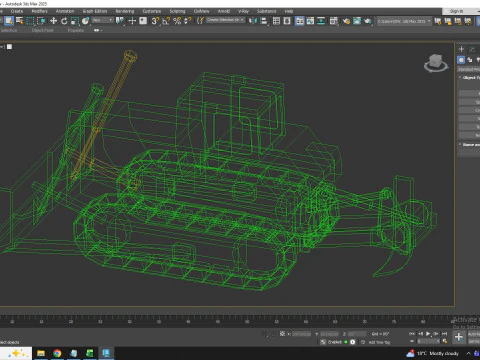Image resolution: width=480 pixels, height=360 pixels.
Task: Open Standard Primitives dropdown
Action: (468, 69)
